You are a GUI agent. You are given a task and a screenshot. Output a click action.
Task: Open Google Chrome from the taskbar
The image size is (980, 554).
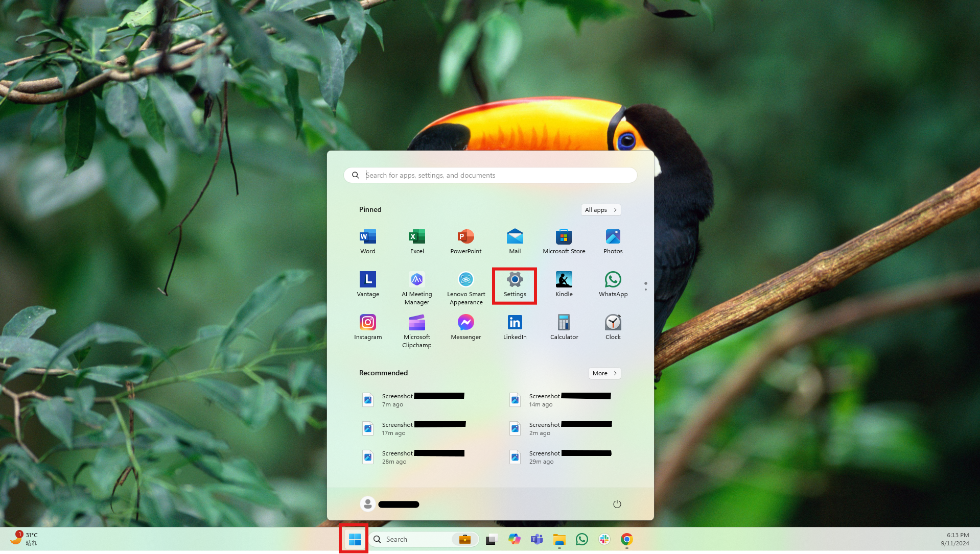click(x=626, y=539)
